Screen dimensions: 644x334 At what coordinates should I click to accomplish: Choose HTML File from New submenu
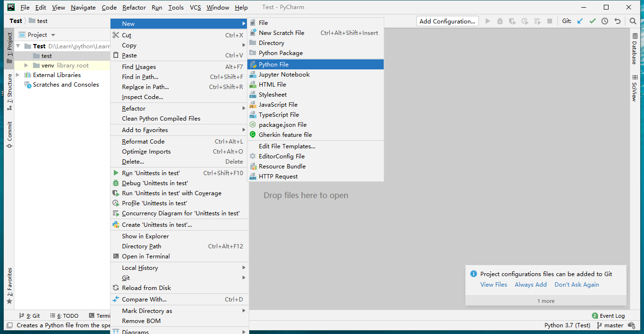(315, 85)
